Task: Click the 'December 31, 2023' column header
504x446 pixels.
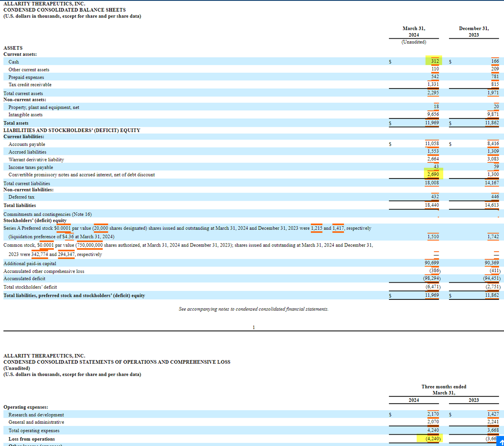Action: click(x=474, y=32)
